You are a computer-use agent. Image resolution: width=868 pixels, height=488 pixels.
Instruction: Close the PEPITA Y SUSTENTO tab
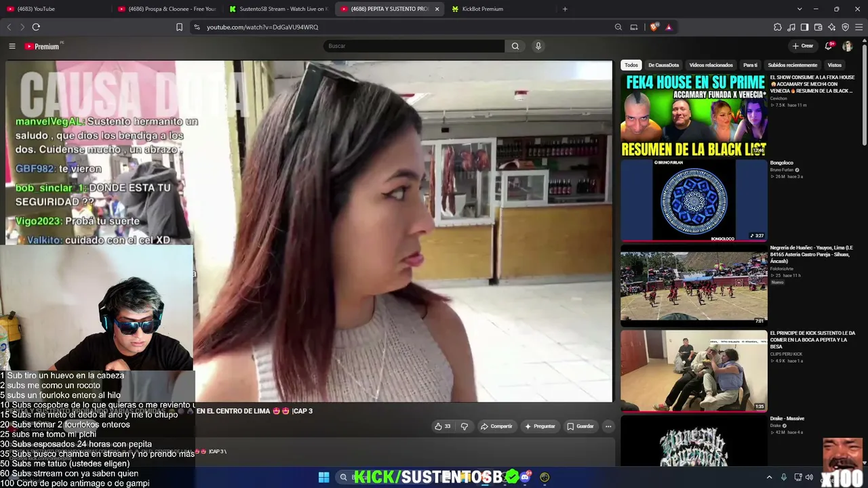pyautogui.click(x=437, y=9)
